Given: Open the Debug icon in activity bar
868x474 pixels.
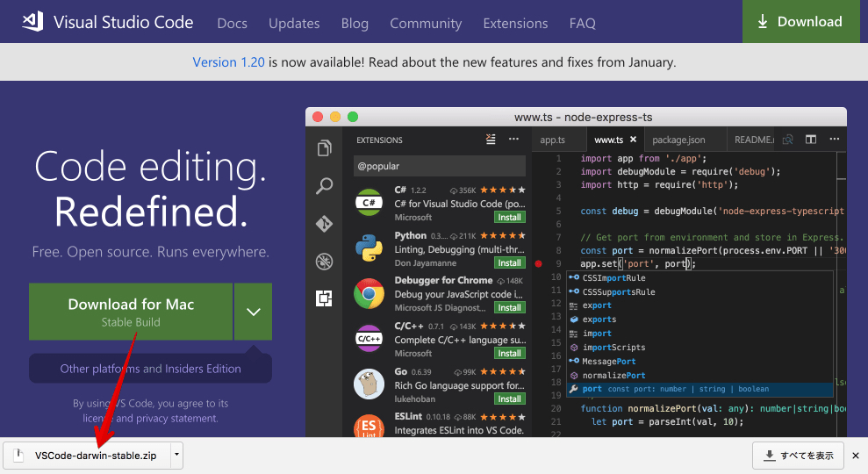Looking at the screenshot, I should pos(325,262).
